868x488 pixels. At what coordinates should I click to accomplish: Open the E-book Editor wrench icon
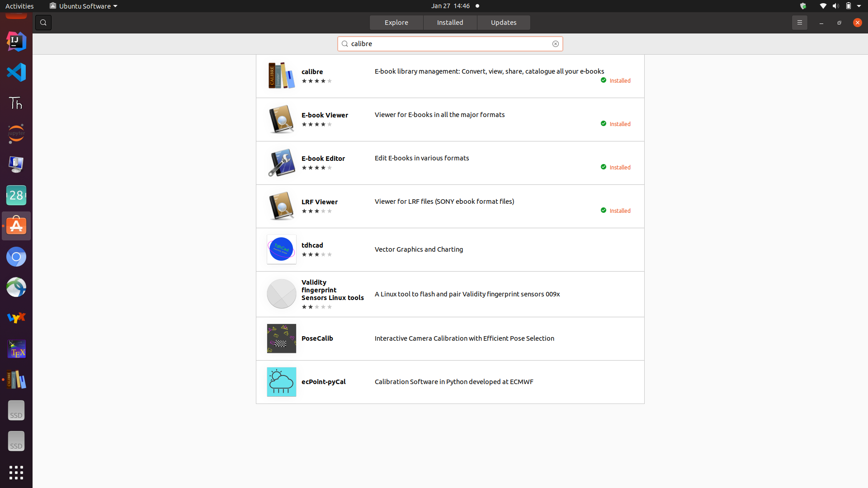click(281, 163)
